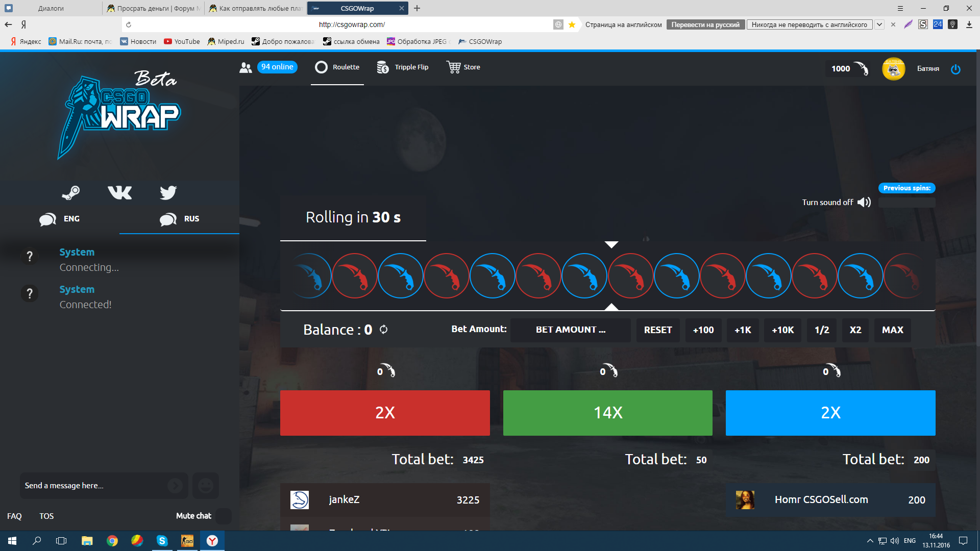Click the browser address bar URL
980x551 pixels.
point(352,24)
